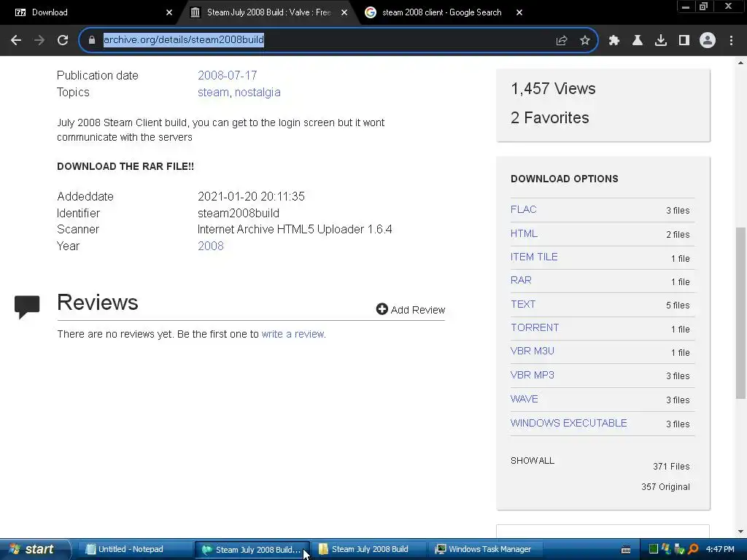Screen dimensions: 747x560
Task: Click the on-screen keyboard tray icon
Action: [626, 550]
